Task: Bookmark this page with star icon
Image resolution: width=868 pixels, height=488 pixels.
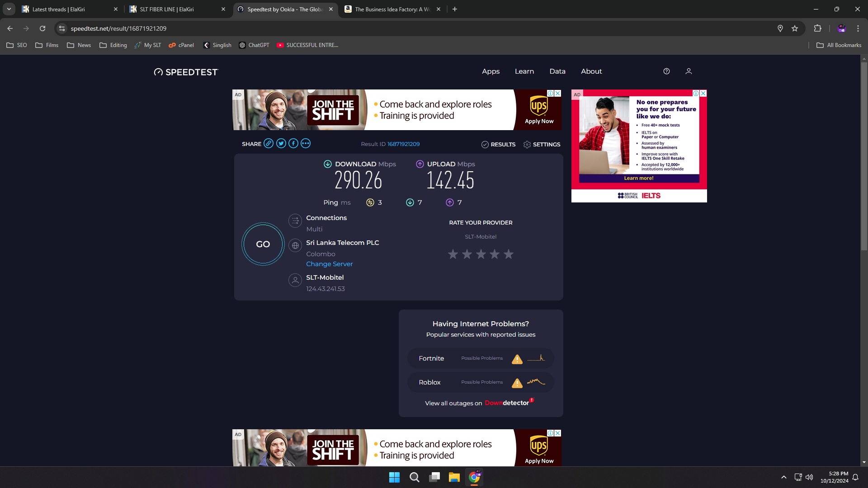Action: click(x=795, y=28)
